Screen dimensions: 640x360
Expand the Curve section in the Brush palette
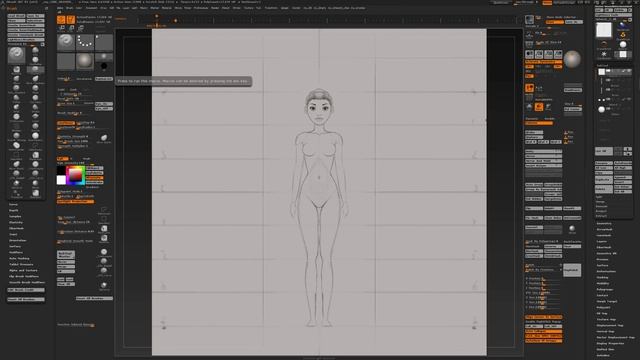[13, 204]
